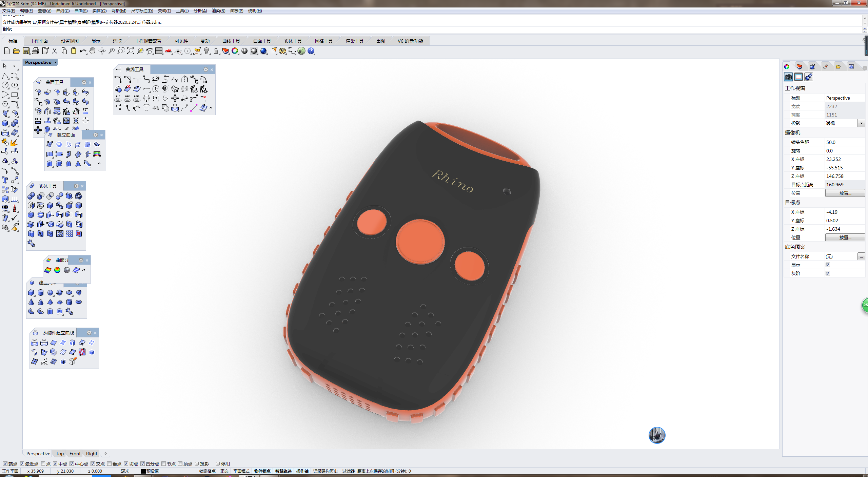Enable the 垂点 osnap checkbox

click(x=109, y=463)
